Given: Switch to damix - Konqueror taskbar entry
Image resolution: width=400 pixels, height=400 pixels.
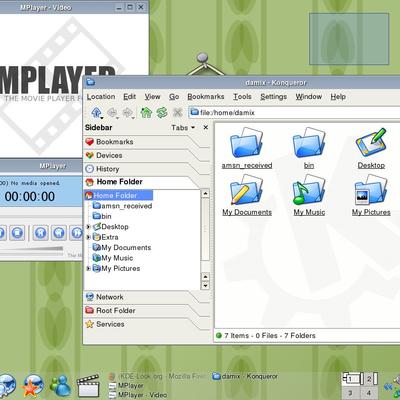Looking at the screenshot, I should coord(245,376).
